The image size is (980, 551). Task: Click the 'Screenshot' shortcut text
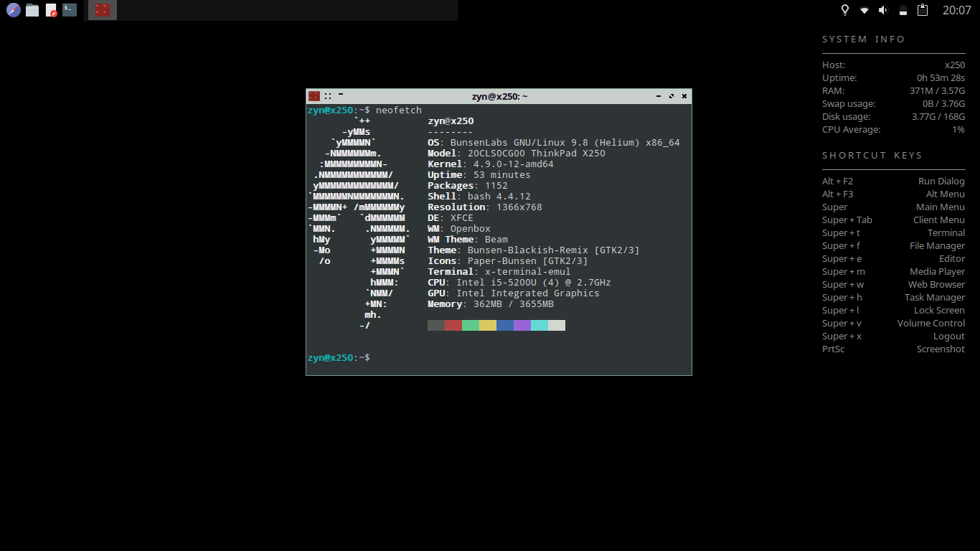click(x=941, y=349)
